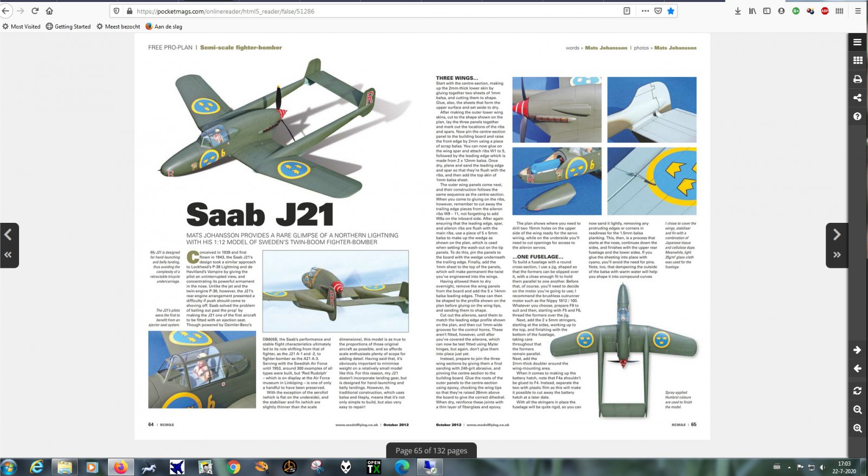Click the tracking protection shield icon

click(x=117, y=11)
